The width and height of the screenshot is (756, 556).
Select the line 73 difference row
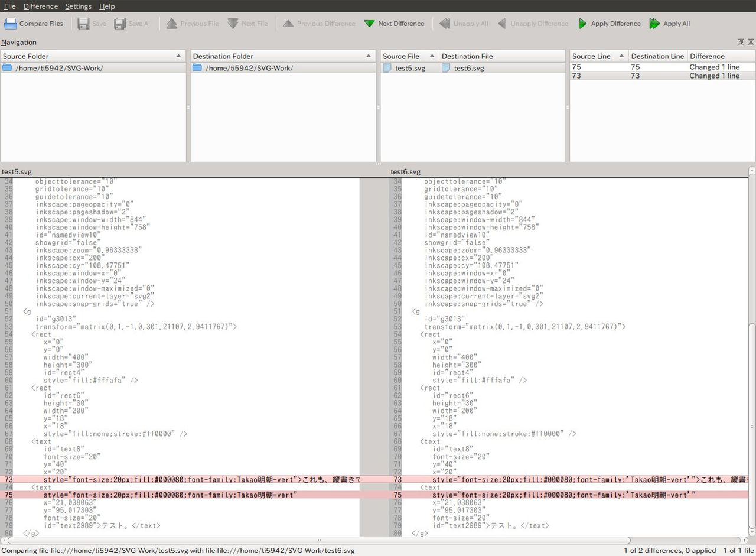663,76
